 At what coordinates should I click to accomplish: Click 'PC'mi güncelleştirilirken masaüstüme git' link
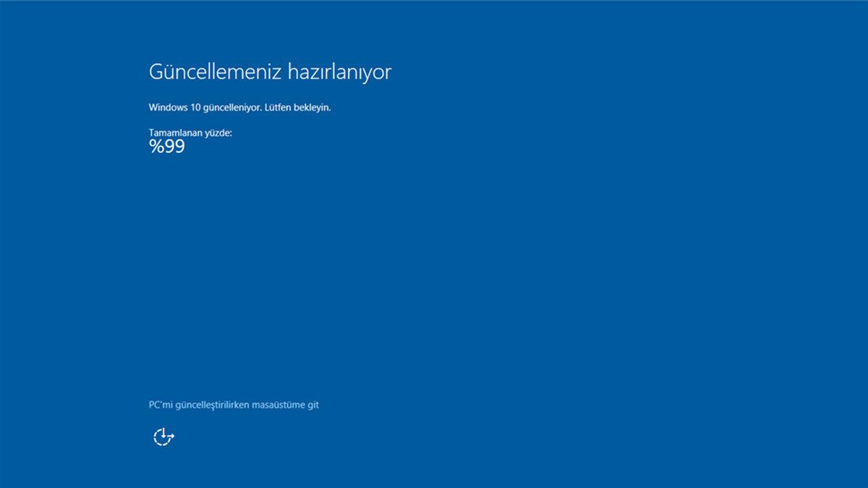coord(234,405)
